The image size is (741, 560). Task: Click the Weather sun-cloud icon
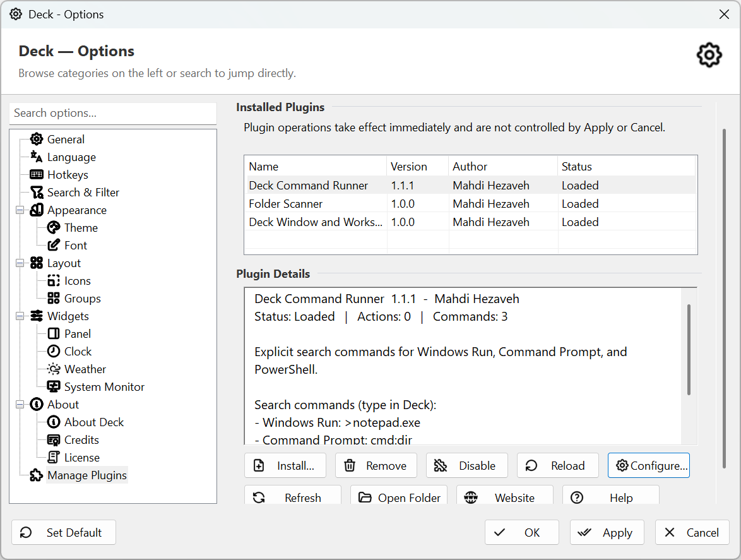point(54,369)
